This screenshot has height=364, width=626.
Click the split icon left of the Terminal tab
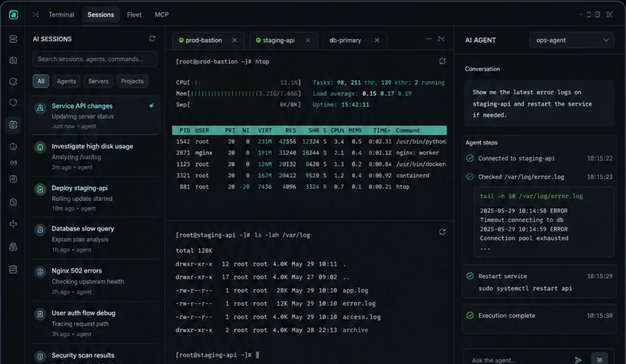pos(36,15)
